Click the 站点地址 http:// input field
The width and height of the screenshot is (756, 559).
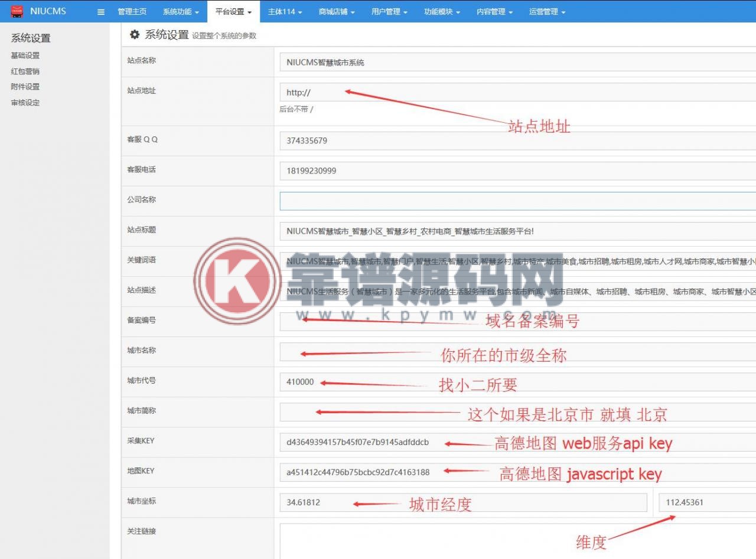coord(518,92)
